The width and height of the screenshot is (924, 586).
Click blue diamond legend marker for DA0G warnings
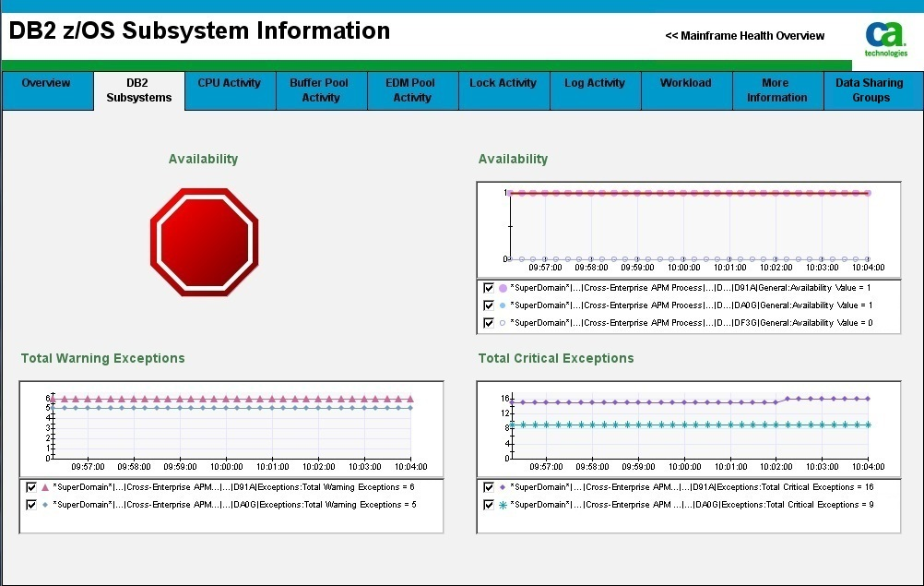45,505
